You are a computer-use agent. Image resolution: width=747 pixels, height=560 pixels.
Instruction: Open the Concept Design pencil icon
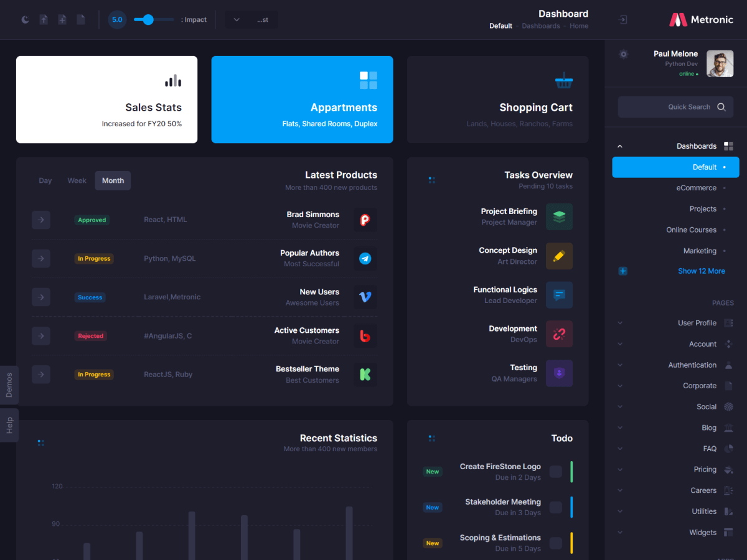[559, 256]
